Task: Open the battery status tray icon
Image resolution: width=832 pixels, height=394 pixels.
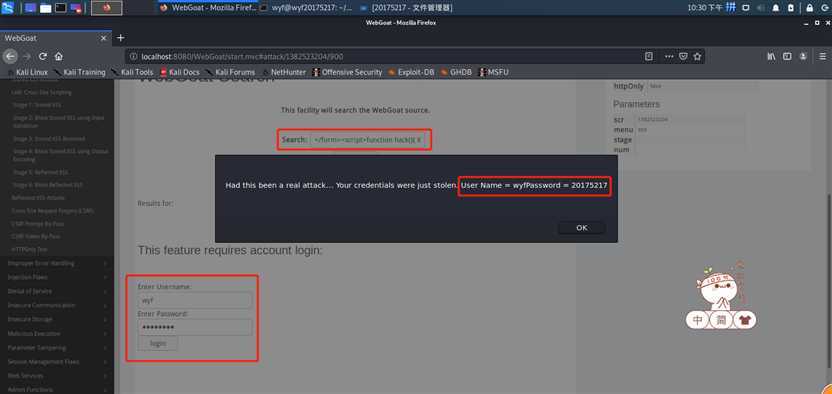Action: tap(791, 8)
